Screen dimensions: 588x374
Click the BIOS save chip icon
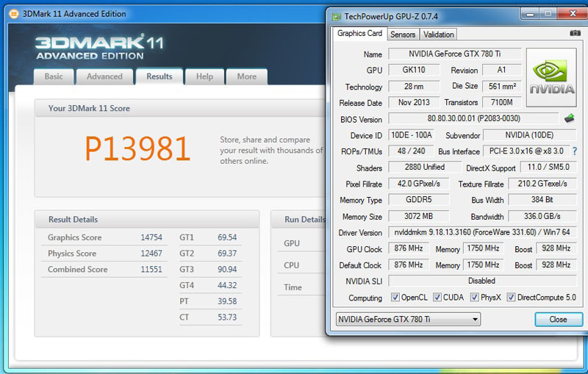point(570,118)
